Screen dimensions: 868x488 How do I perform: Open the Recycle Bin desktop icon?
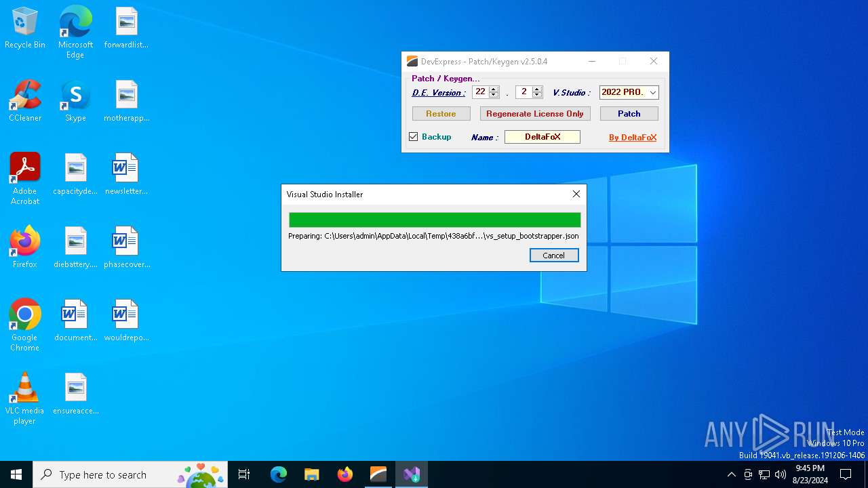pos(25,28)
